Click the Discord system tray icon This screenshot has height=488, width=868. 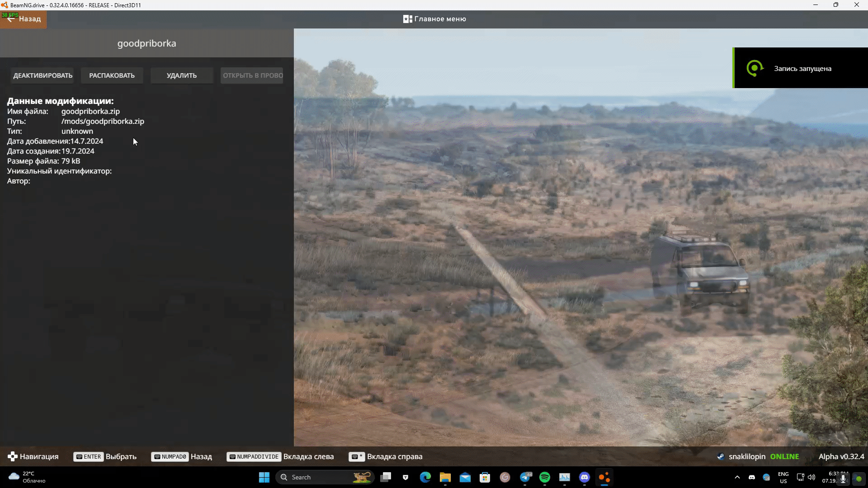tap(752, 477)
